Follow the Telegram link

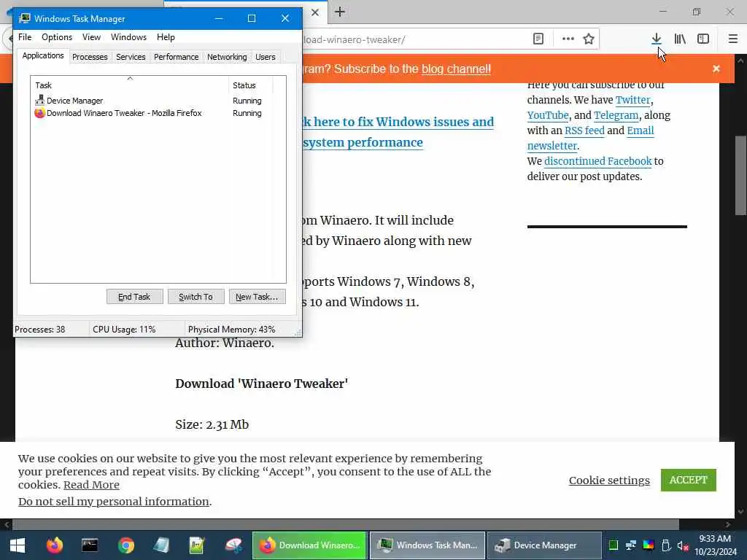(616, 115)
